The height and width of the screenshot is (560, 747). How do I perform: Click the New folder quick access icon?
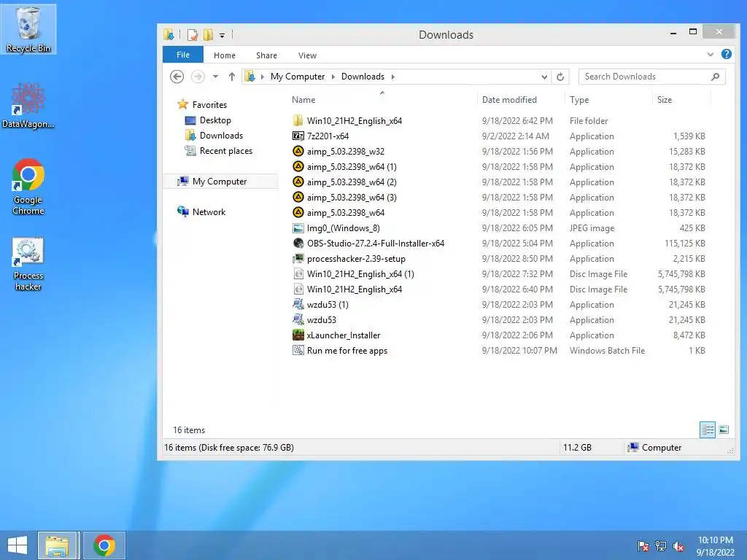coord(208,35)
